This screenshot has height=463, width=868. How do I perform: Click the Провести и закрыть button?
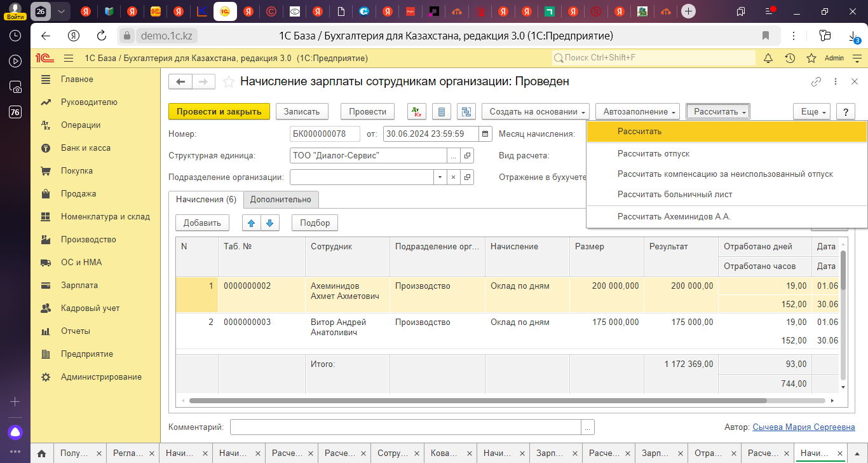219,111
